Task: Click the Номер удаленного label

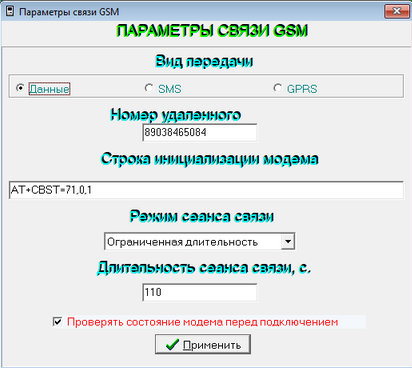Action: coord(175,115)
